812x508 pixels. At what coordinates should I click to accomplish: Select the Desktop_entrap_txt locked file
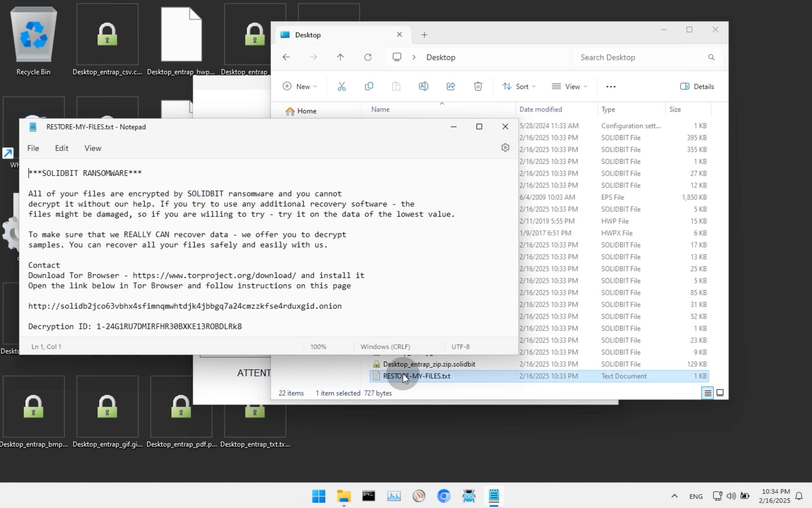(x=255, y=426)
